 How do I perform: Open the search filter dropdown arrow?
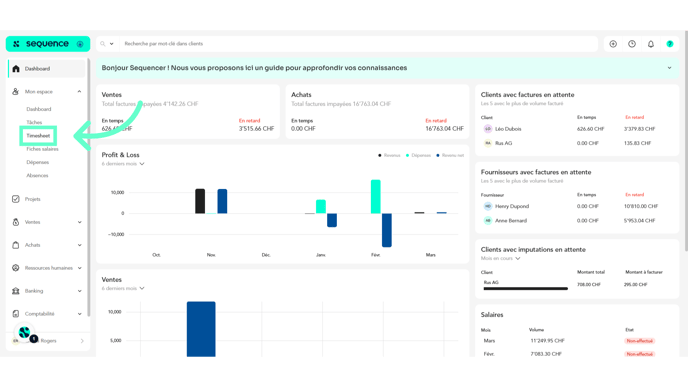(111, 44)
